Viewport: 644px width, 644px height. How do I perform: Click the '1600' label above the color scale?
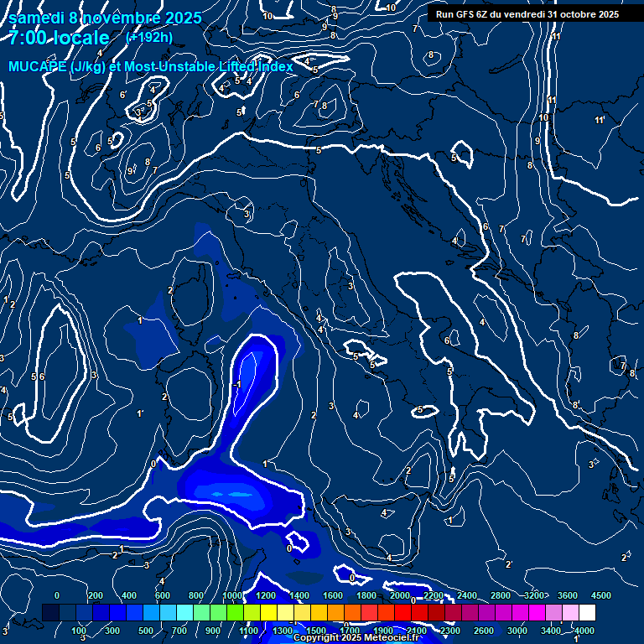tap(333, 595)
